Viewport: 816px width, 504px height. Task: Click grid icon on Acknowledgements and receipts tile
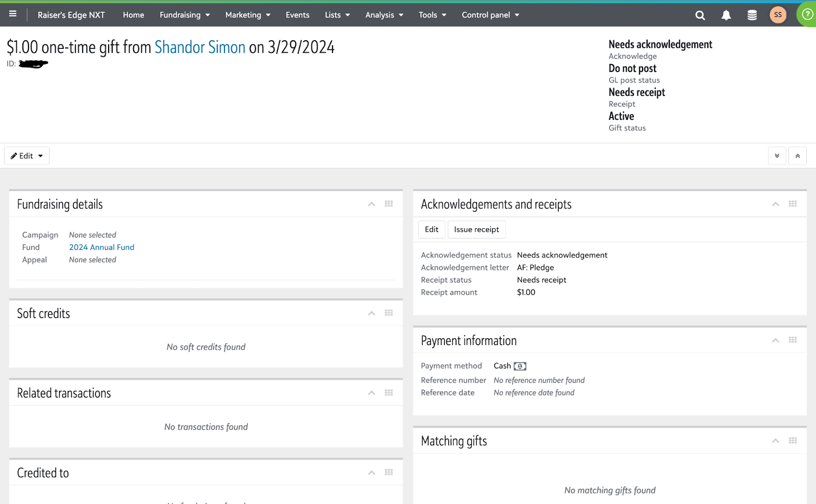point(793,204)
